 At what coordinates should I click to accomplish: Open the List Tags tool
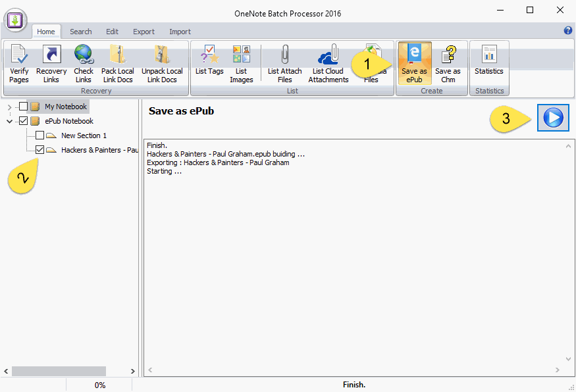coord(209,60)
